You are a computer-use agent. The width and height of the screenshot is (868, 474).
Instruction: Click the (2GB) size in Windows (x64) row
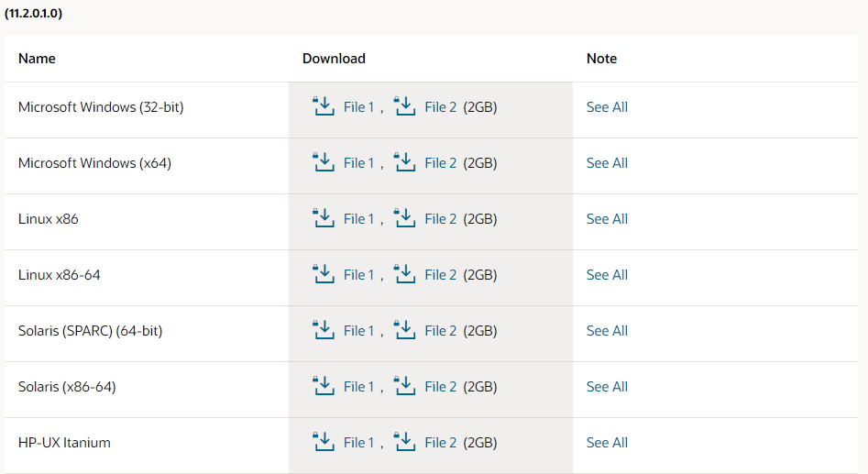pyautogui.click(x=480, y=163)
